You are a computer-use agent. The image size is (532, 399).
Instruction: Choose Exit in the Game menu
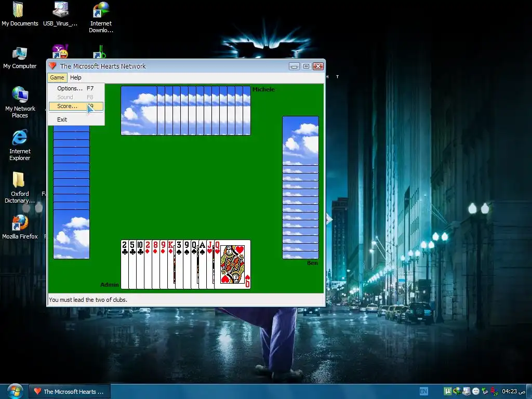coord(76,119)
